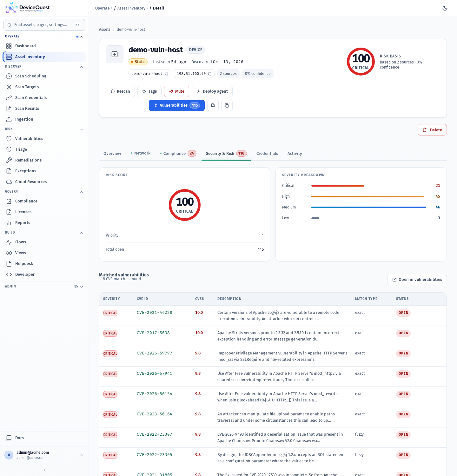Viewport: 457px width, 476px height.
Task: Click the blue Vulnerabilities 115 button
Action: (x=177, y=105)
